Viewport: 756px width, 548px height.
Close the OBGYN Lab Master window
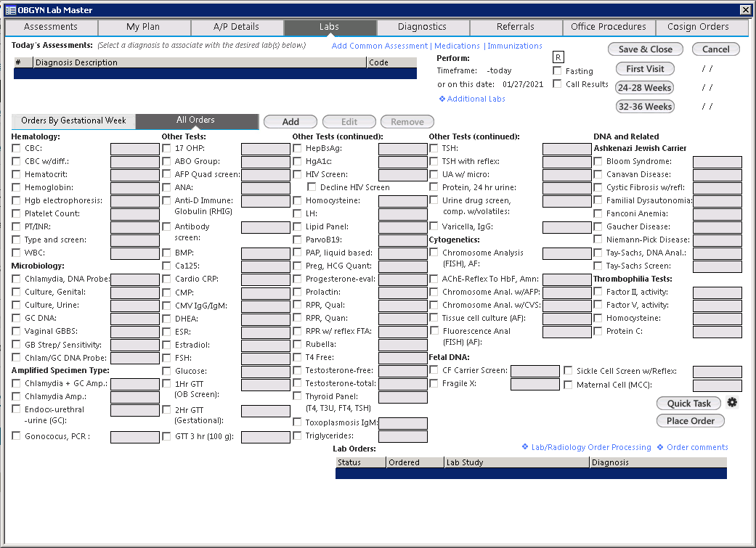pyautogui.click(x=745, y=9)
